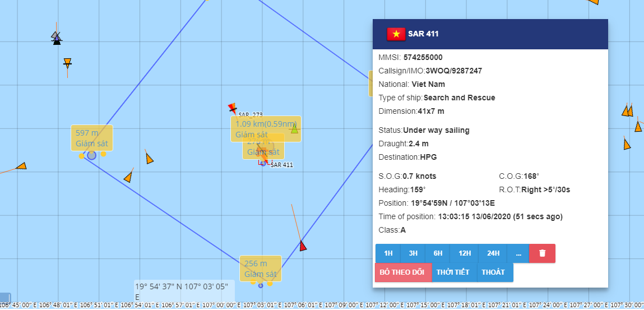Open more time range options (...)

pyautogui.click(x=518, y=253)
